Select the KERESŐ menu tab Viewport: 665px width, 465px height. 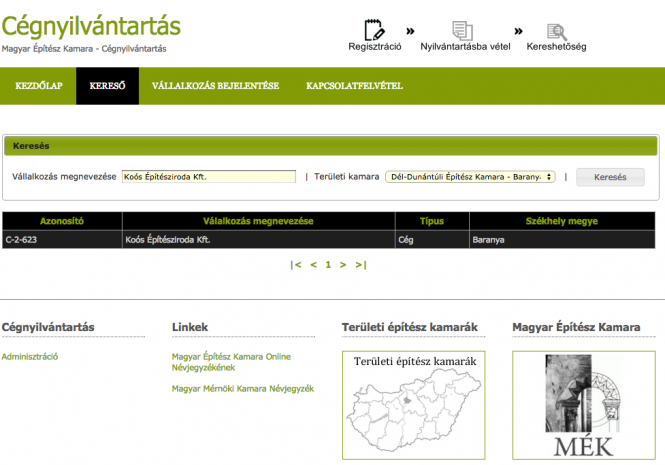click(x=107, y=86)
